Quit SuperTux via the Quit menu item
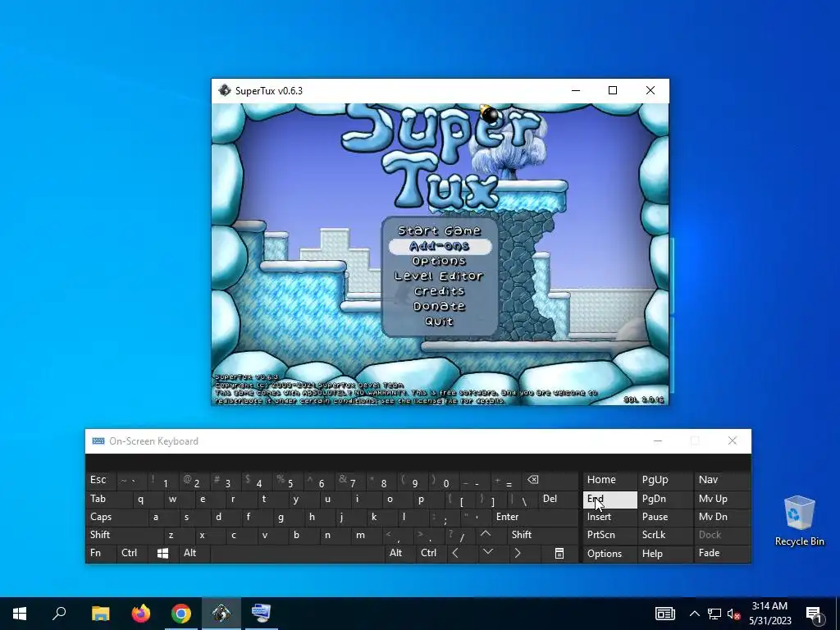The image size is (840, 630). tap(440, 321)
